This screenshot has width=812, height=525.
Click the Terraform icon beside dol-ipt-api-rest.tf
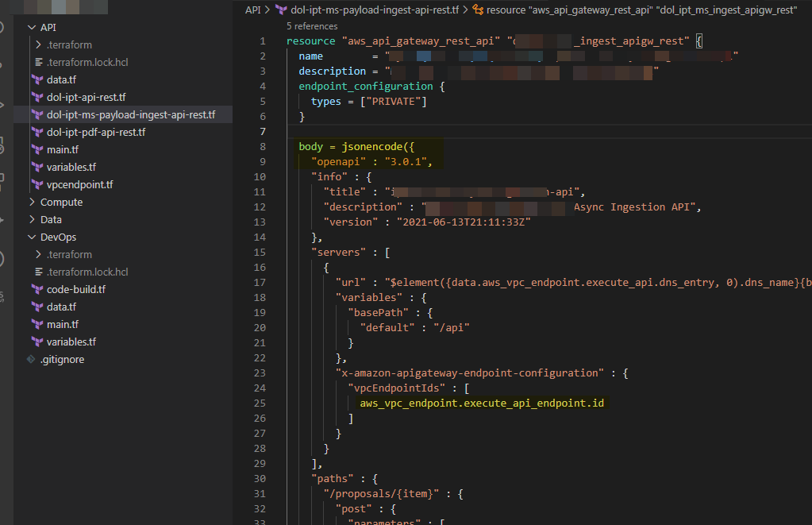click(37, 97)
